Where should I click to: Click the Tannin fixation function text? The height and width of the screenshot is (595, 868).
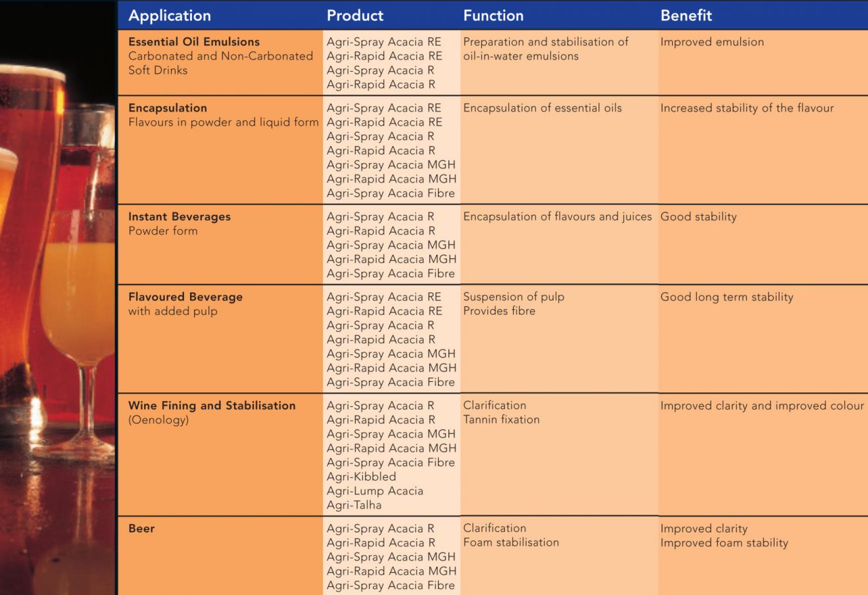click(x=501, y=419)
